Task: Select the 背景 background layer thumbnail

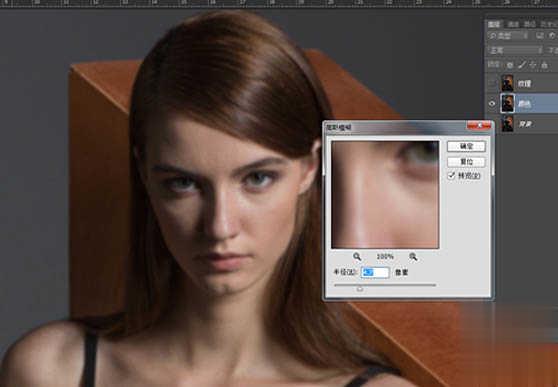Action: pyautogui.click(x=507, y=124)
